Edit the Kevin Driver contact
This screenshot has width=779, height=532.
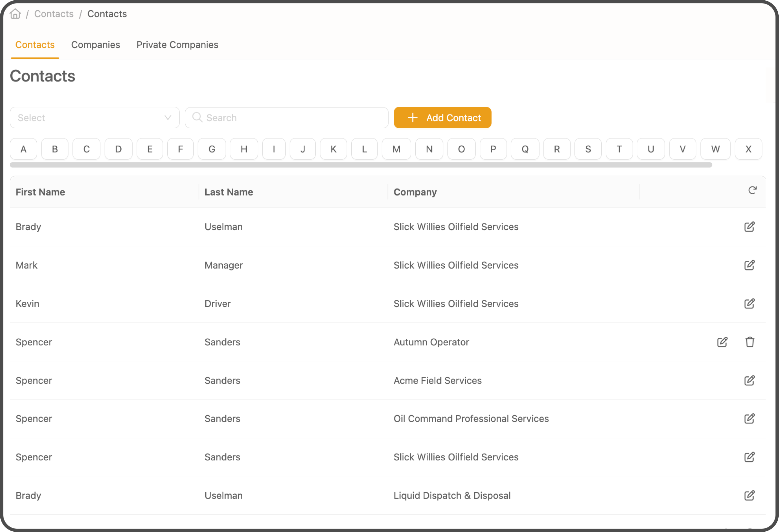pyautogui.click(x=750, y=304)
